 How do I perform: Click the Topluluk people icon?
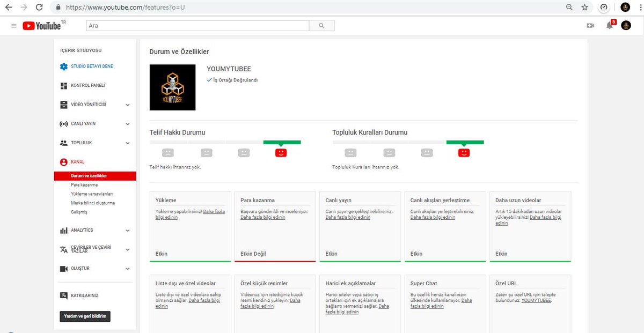point(64,143)
